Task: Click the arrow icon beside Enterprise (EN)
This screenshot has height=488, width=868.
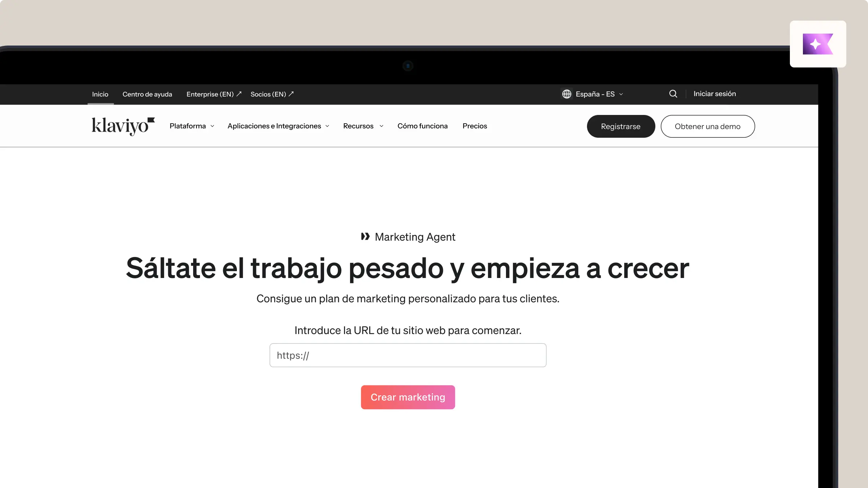Action: coord(239,94)
